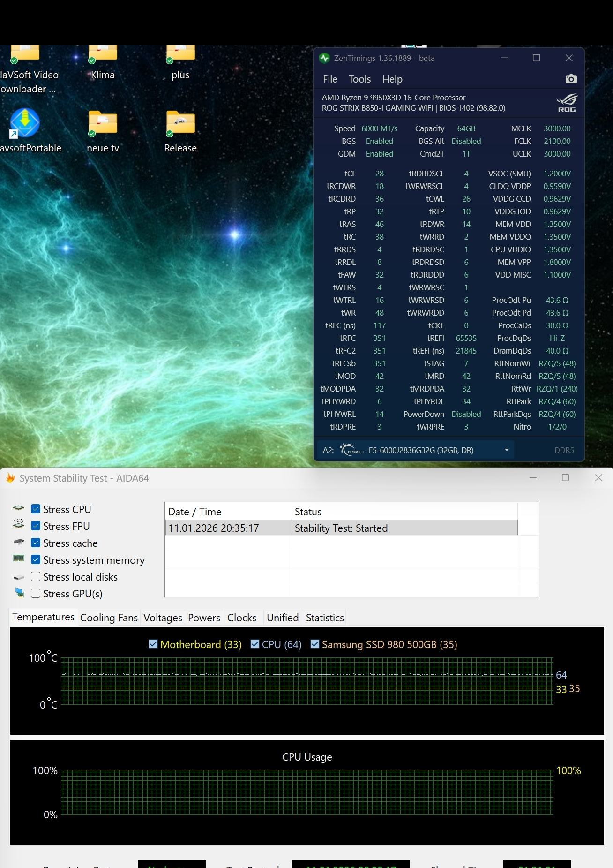This screenshot has height=868, width=613.
Task: Uncheck Stress system memory
Action: pos(36,559)
